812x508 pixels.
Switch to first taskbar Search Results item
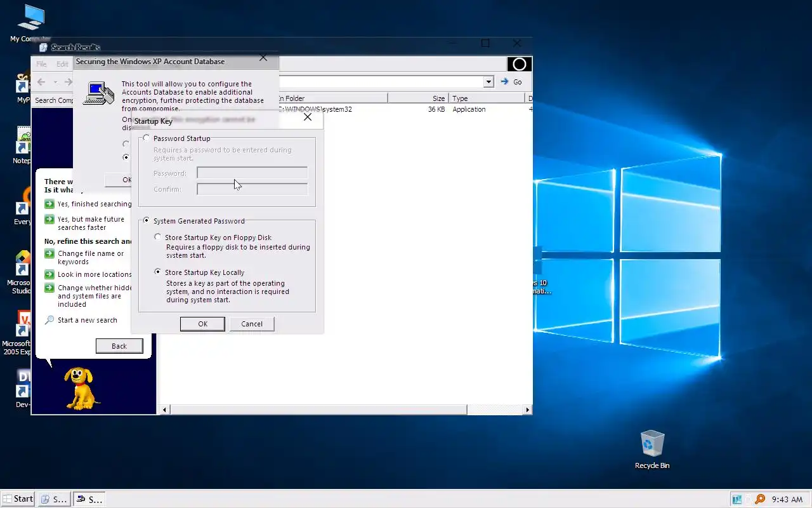click(54, 499)
